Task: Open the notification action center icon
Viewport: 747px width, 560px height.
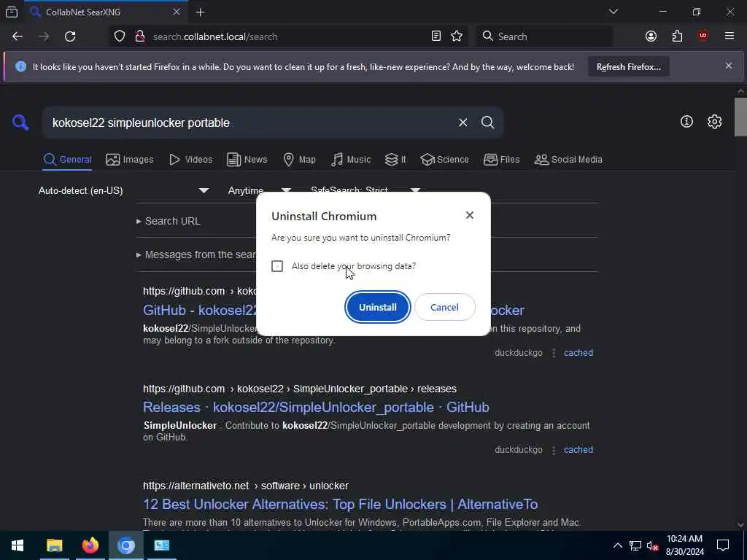Action: click(723, 545)
